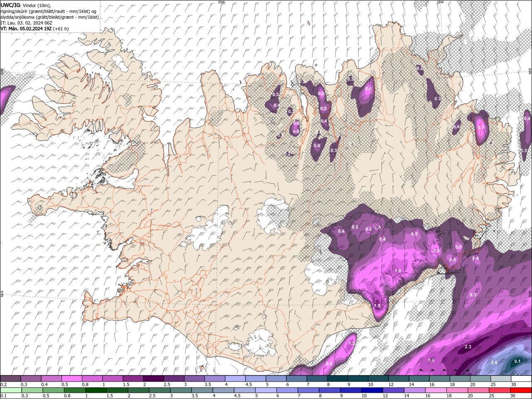The height and width of the screenshot is (399, 532).
Task: Click the 2.3 precipitation value offshore
Action: coord(468,347)
